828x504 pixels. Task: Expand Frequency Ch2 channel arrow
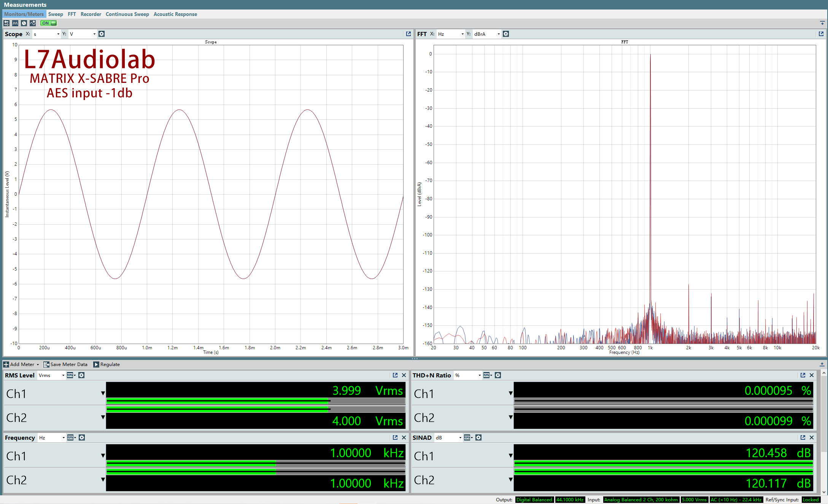[x=103, y=479]
